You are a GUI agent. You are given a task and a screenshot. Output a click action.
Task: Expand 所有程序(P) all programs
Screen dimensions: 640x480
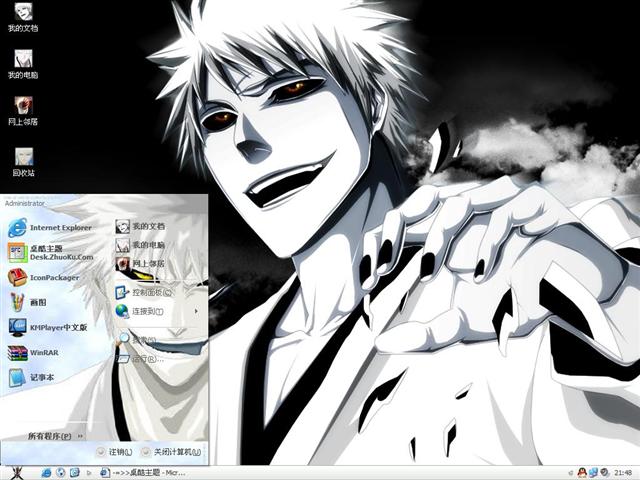click(56, 436)
